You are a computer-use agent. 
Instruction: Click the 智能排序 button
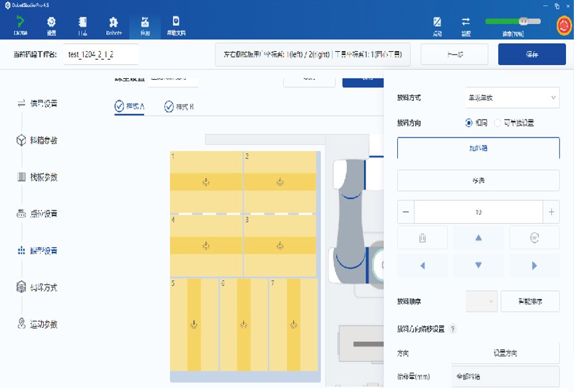(530, 301)
